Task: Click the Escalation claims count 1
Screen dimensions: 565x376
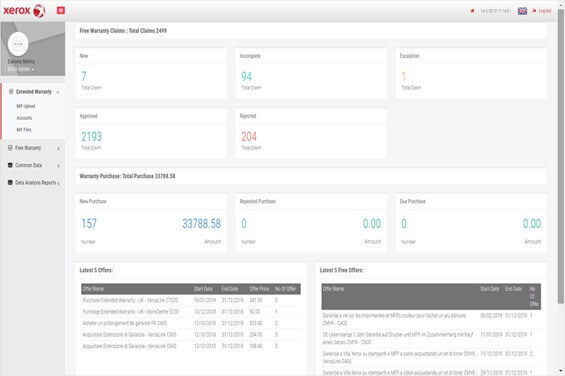Action: click(x=404, y=76)
